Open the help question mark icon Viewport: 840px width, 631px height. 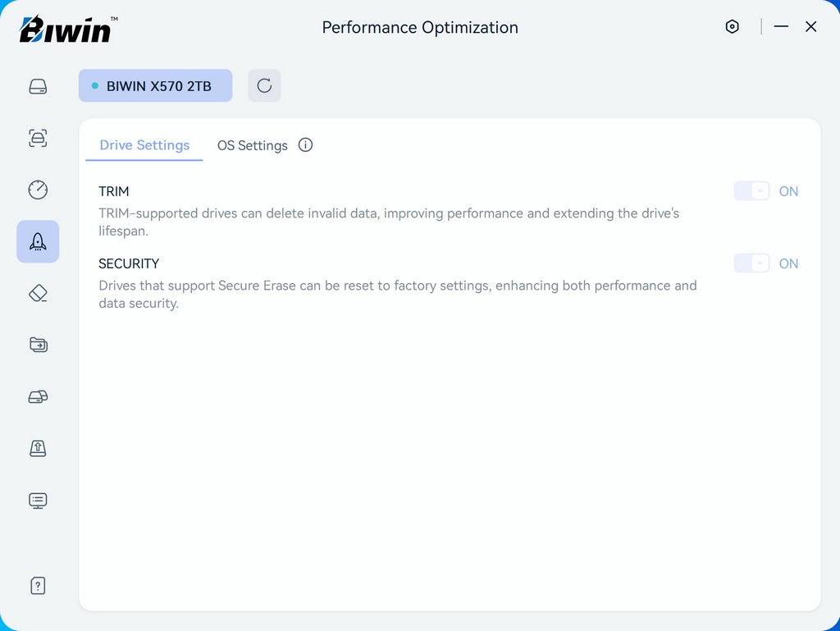38,586
